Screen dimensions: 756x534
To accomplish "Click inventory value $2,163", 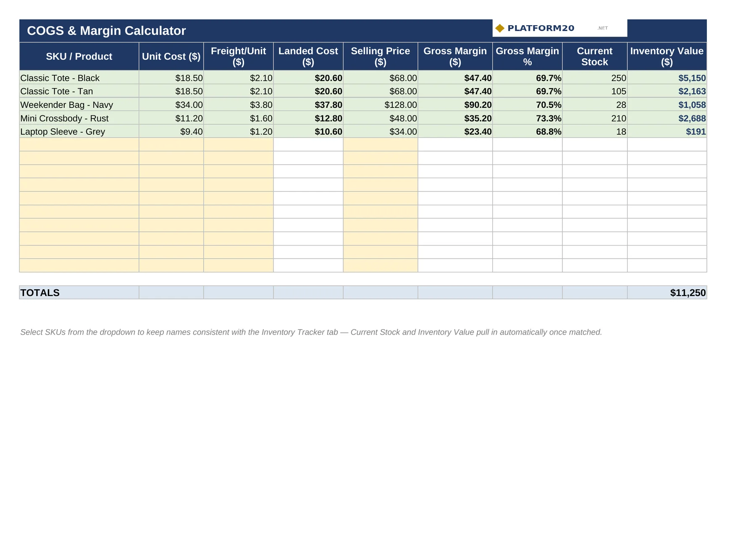I will [667, 91].
